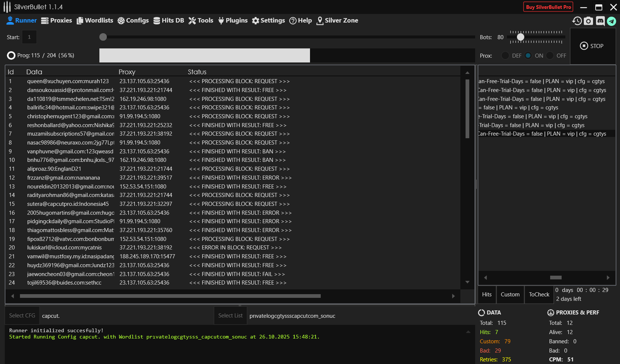
Task: Open the Discord icon
Action: [600, 21]
